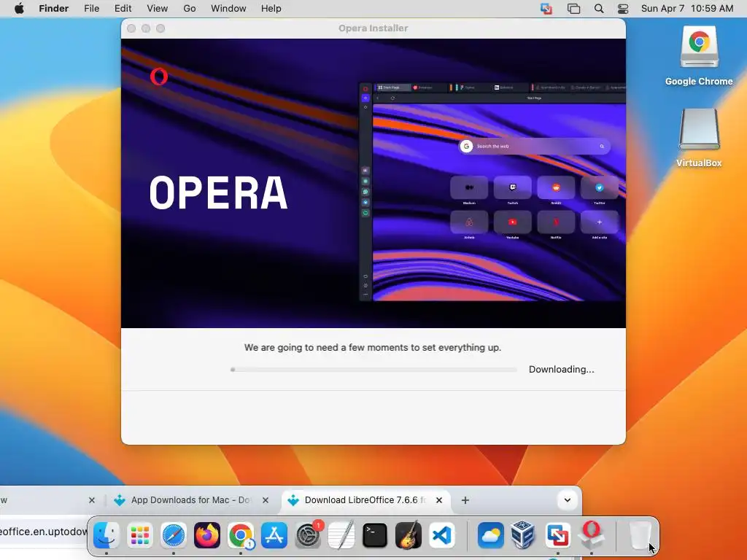747x560 pixels.
Task: Open the Weather app in the Dock
Action: 490,535
